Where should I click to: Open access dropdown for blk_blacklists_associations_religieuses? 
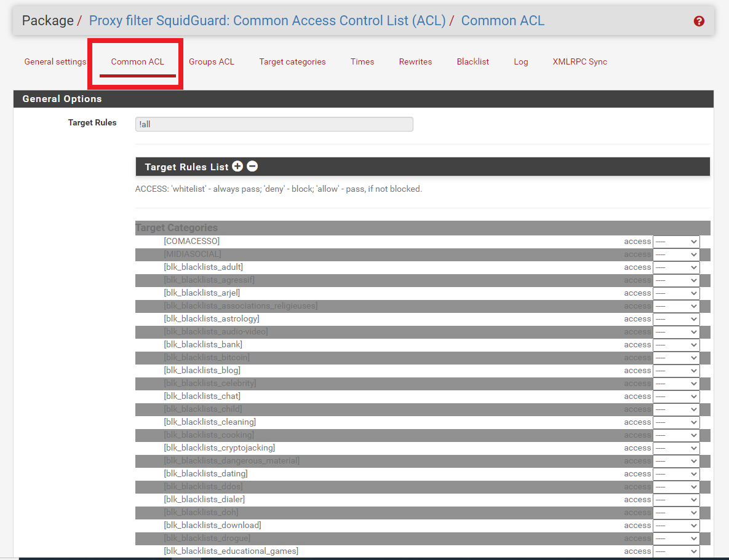pyautogui.click(x=676, y=306)
